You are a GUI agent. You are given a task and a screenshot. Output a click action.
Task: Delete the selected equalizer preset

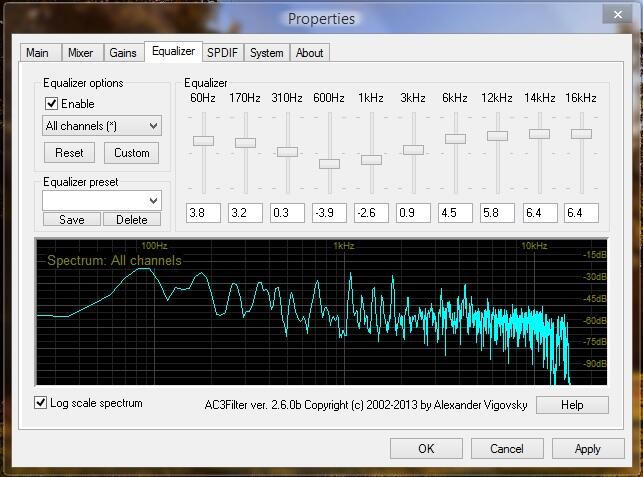(131, 220)
